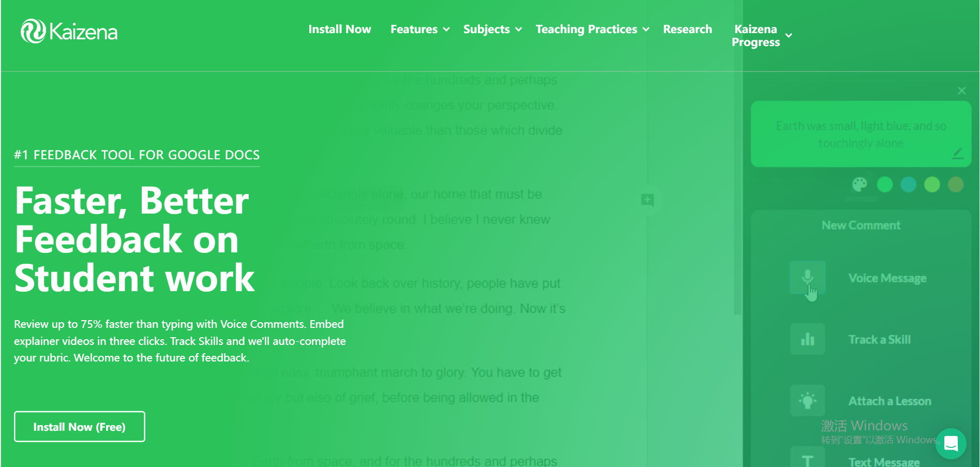Click the Attach a Lesson lightbulb icon

pyautogui.click(x=807, y=400)
